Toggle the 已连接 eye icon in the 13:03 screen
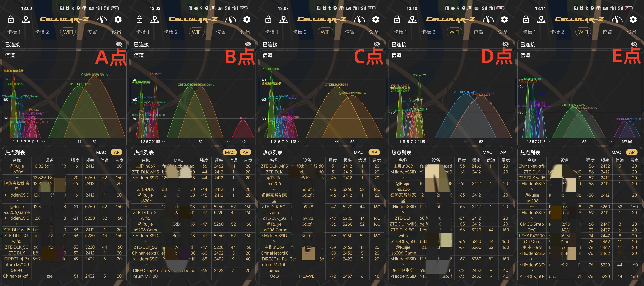644x286 pixels. [248, 44]
